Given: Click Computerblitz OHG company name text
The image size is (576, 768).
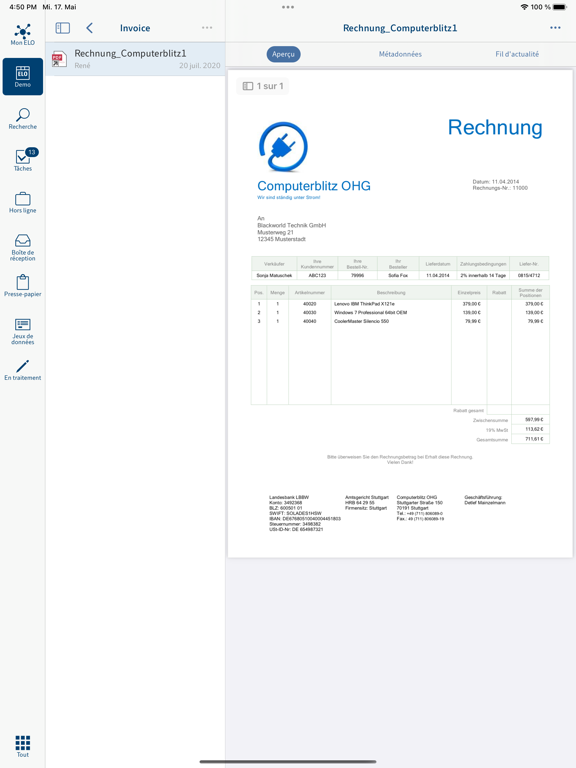Looking at the screenshot, I should tap(313, 186).
